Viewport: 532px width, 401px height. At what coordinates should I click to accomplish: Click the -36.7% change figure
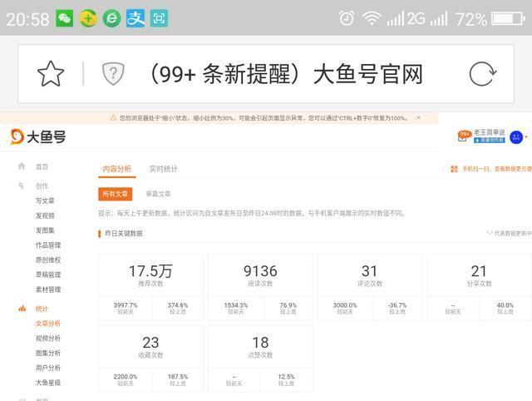point(397,305)
